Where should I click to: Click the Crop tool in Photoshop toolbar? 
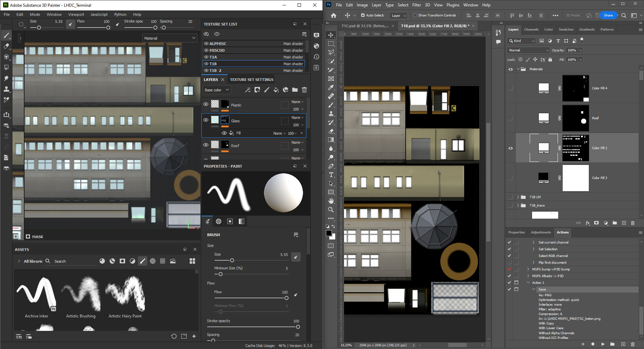tap(331, 70)
